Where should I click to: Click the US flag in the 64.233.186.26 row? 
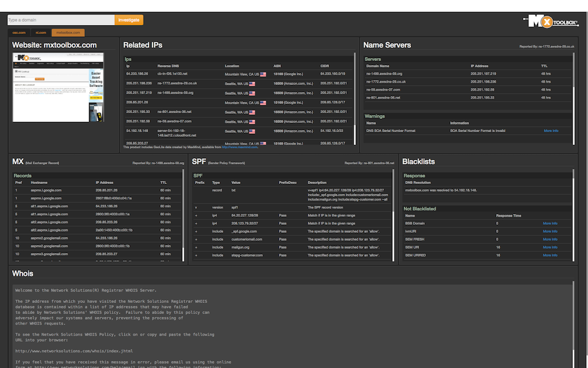[263, 74]
